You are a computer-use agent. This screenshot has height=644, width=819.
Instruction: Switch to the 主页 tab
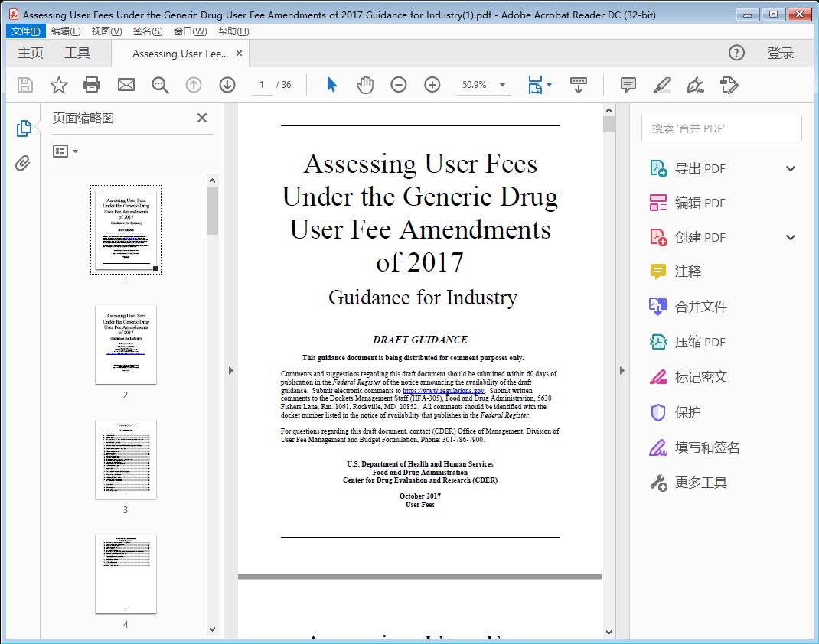click(x=31, y=53)
